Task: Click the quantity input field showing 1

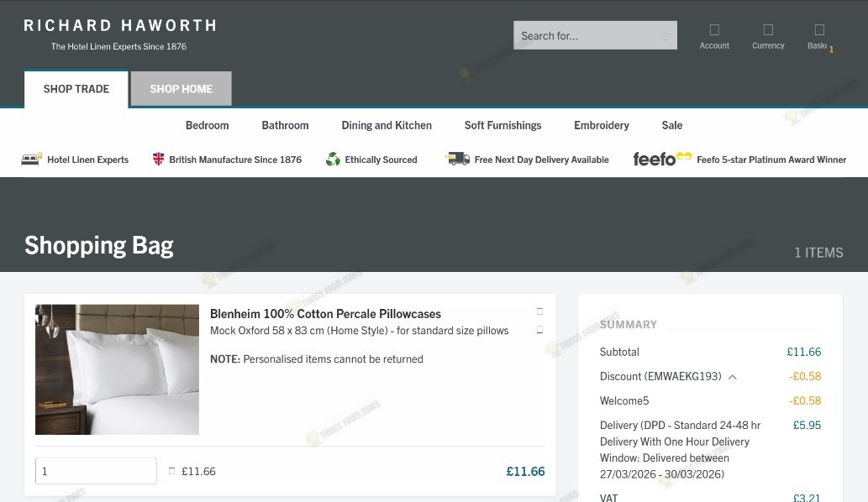Action: [96, 471]
